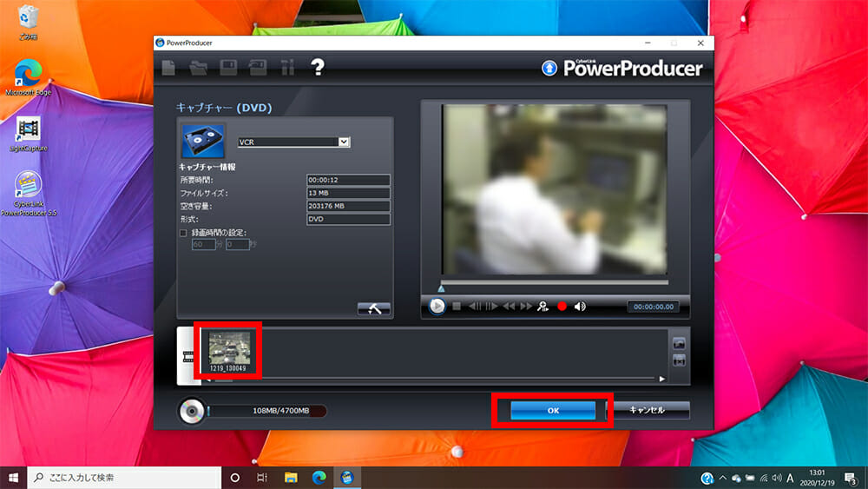Image resolution: width=868 pixels, height=489 pixels.
Task: Click the seek-to-position search icon
Action: (x=542, y=307)
